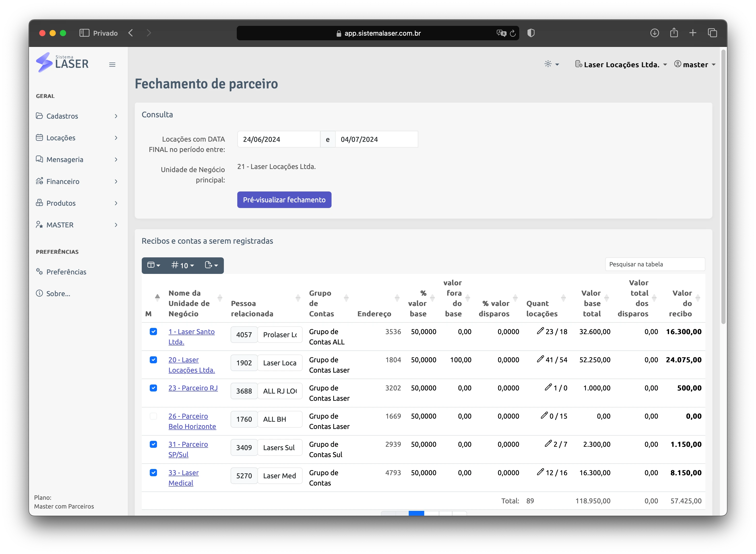Expand the Locações sidebar menu
The image size is (756, 554).
[77, 138]
